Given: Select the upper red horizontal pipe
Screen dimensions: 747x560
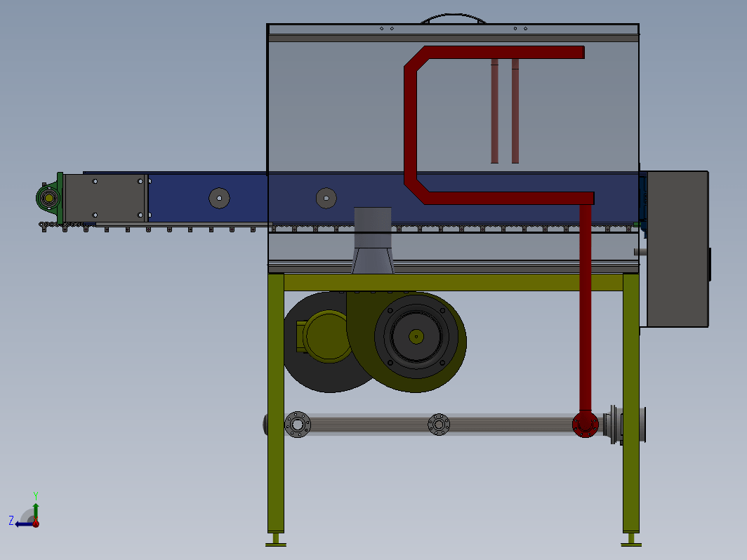Looking at the screenshot, I should (x=503, y=53).
